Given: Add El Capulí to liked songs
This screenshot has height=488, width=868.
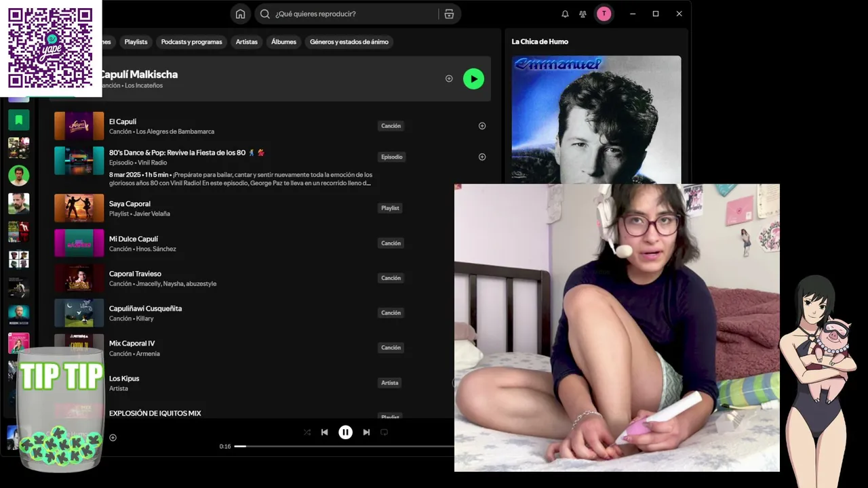Looking at the screenshot, I should click(x=482, y=126).
